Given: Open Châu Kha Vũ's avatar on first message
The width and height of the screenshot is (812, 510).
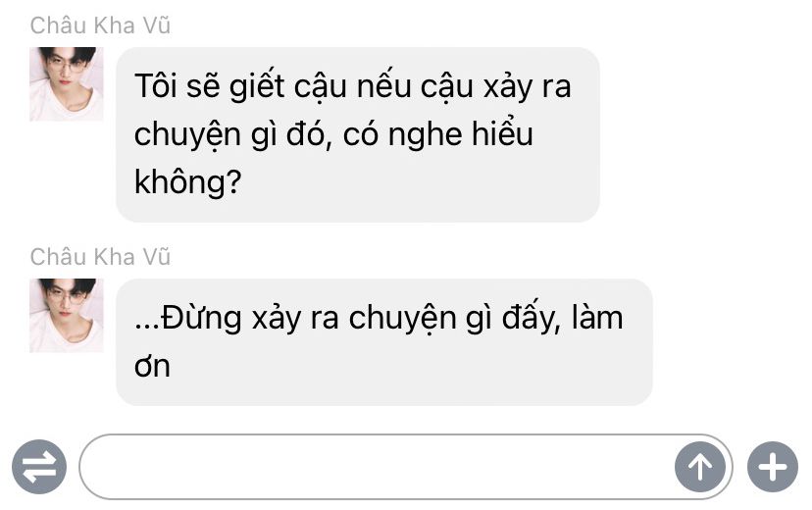Looking at the screenshot, I should 67,84.
